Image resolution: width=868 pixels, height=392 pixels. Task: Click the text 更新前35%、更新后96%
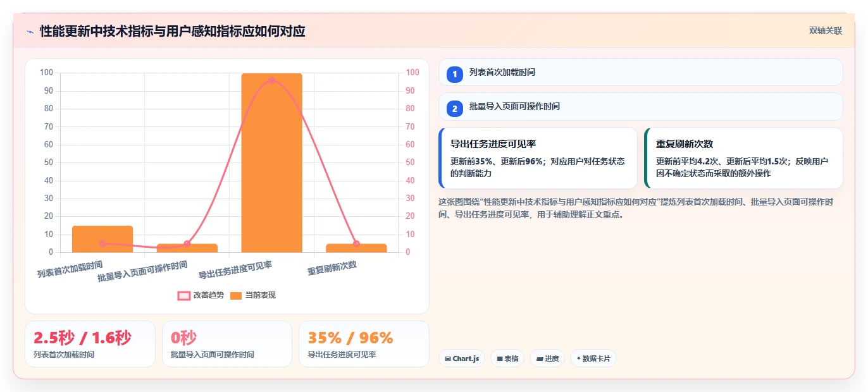point(497,161)
